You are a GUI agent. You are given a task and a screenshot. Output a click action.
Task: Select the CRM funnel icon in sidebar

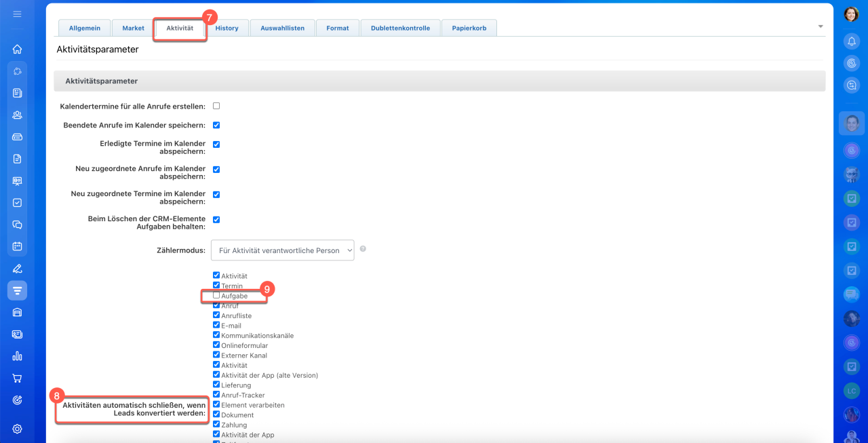17,290
